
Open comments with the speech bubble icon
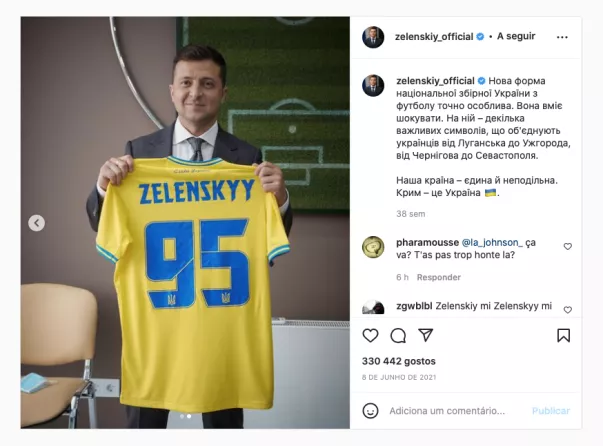coord(398,336)
